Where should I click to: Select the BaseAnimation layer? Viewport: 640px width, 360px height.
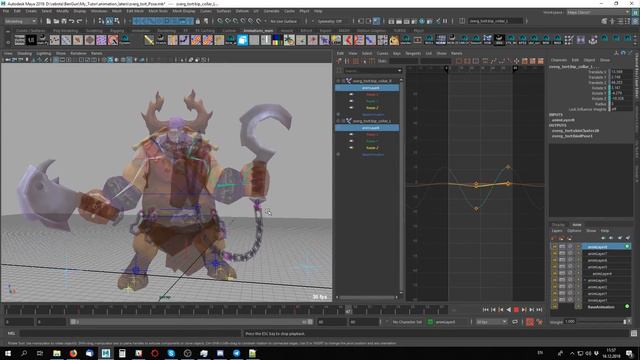coord(601,307)
